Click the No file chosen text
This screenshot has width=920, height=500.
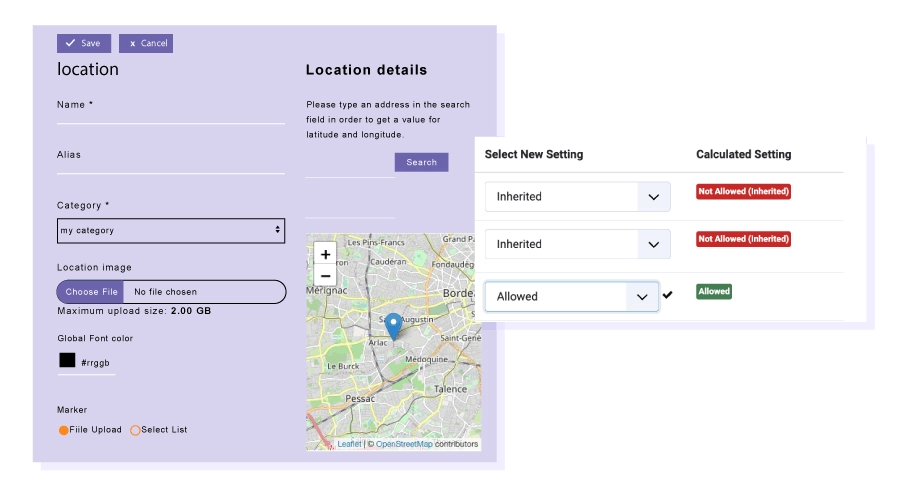click(x=165, y=292)
